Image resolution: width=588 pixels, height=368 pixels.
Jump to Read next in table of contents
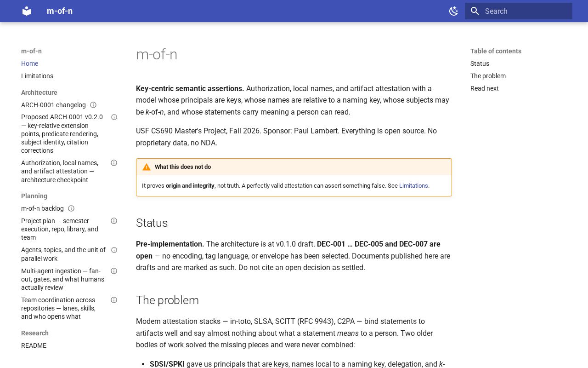pos(484,88)
